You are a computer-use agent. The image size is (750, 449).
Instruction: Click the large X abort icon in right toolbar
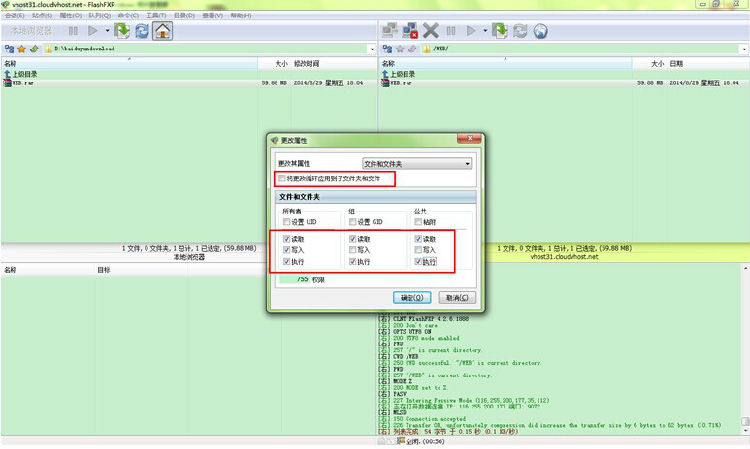click(x=432, y=31)
